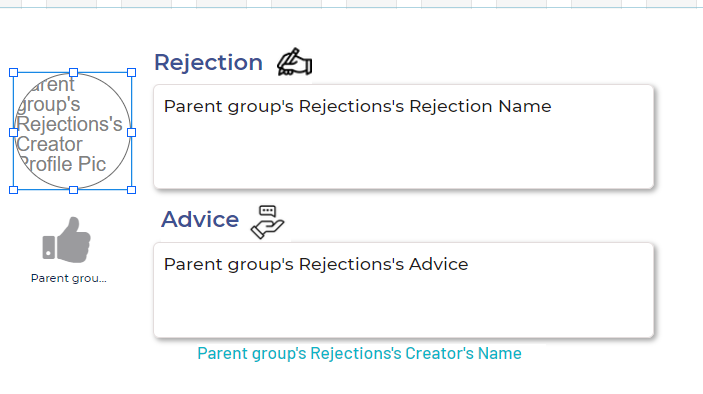Click the top-middle selection handle of profile pic

(74, 73)
